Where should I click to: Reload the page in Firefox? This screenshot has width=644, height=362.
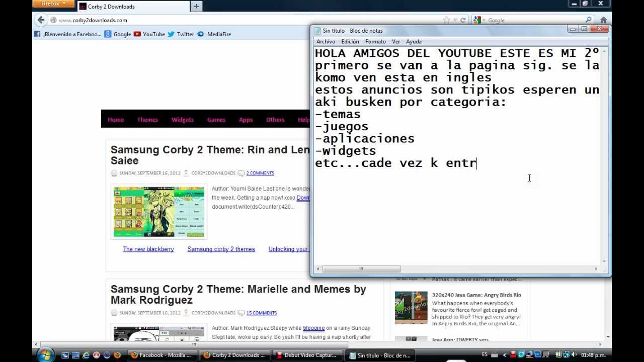pos(463,20)
